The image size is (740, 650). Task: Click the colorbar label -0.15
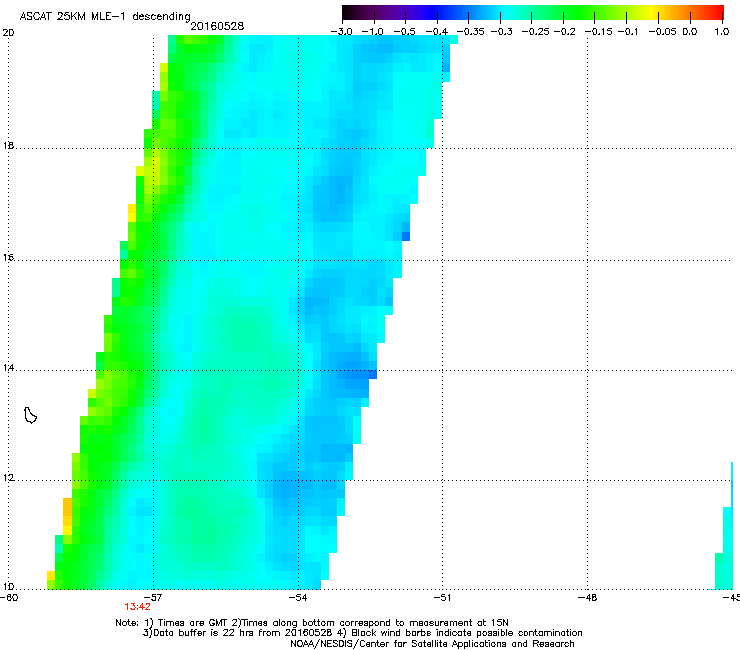tap(598, 32)
